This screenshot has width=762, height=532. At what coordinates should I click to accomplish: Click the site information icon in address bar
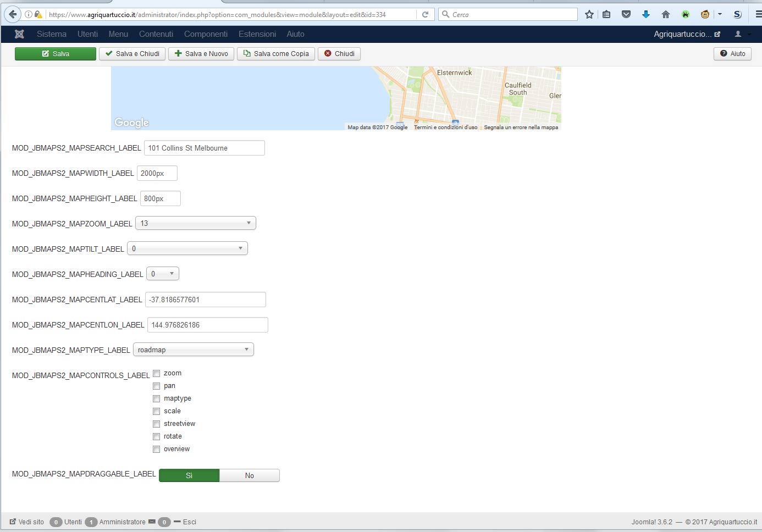[28, 14]
